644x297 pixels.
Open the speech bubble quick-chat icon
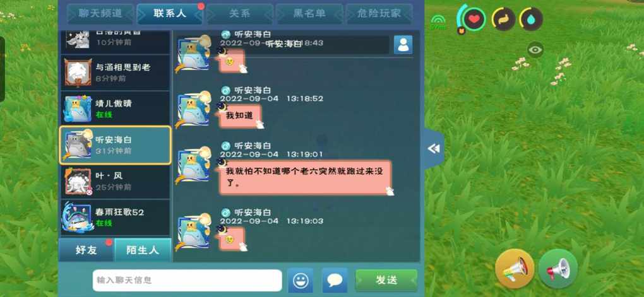tap(335, 280)
